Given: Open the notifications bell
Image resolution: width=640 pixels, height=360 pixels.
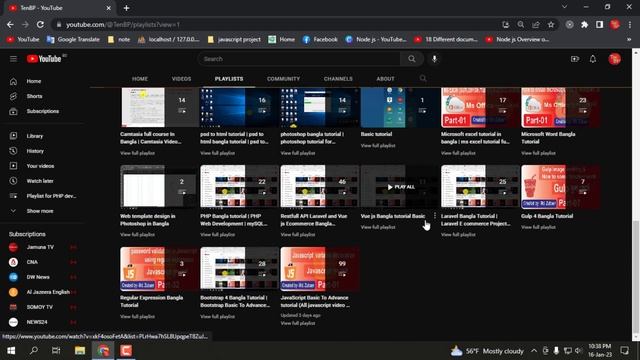Looking at the screenshot, I should pos(593,59).
